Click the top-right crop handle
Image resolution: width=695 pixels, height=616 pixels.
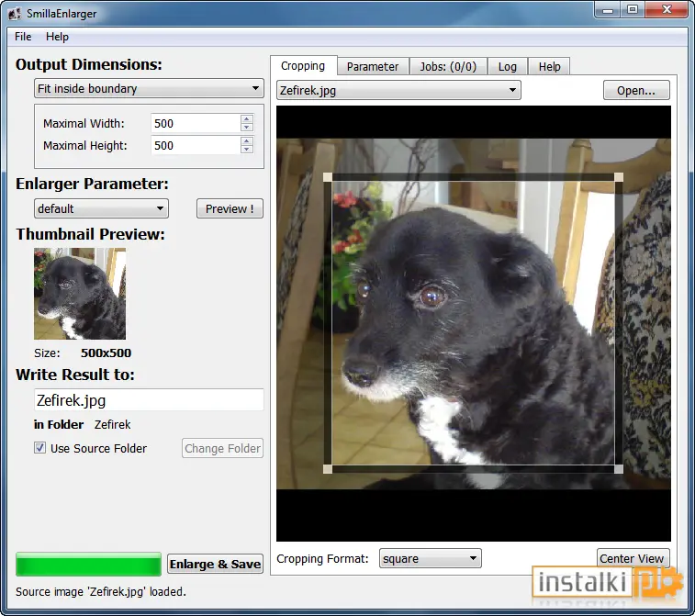point(619,177)
